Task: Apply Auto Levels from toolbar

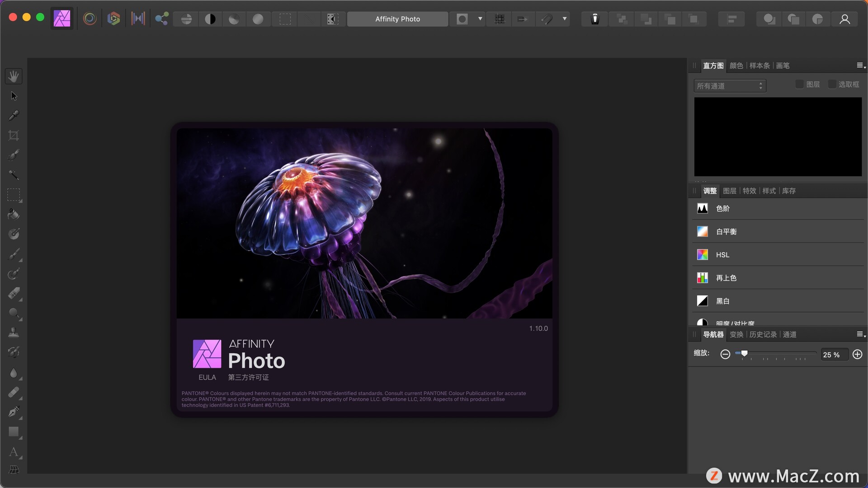Action: 186,19
